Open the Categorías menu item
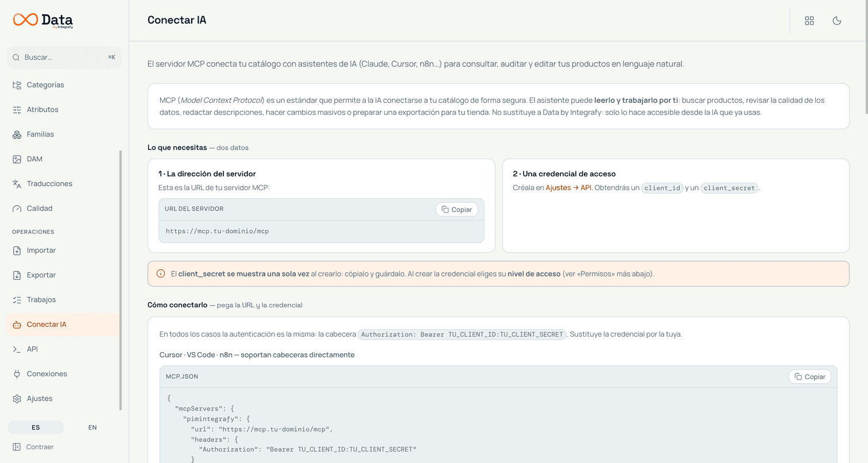Viewport: 868px width, 463px height. tap(63, 85)
